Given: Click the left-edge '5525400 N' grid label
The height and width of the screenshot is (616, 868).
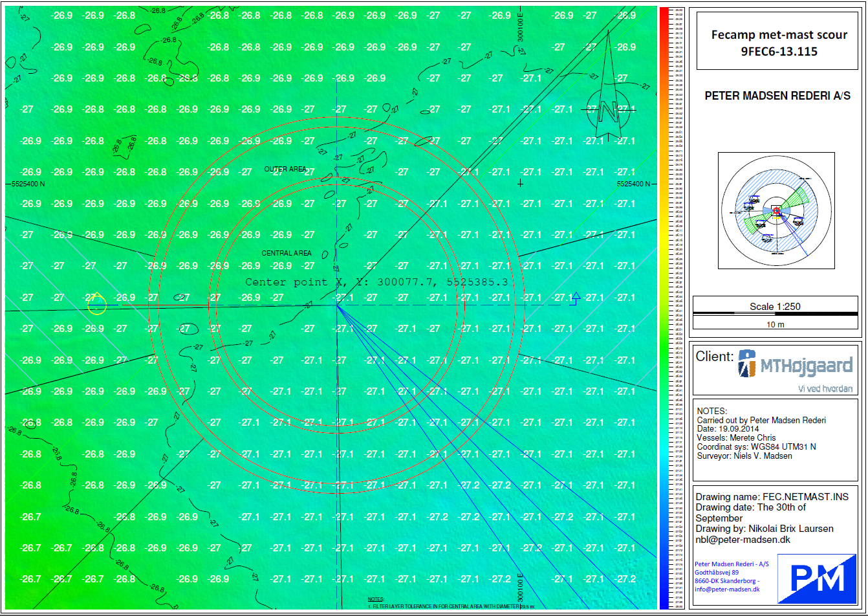Looking at the screenshot, I should click(x=28, y=184).
